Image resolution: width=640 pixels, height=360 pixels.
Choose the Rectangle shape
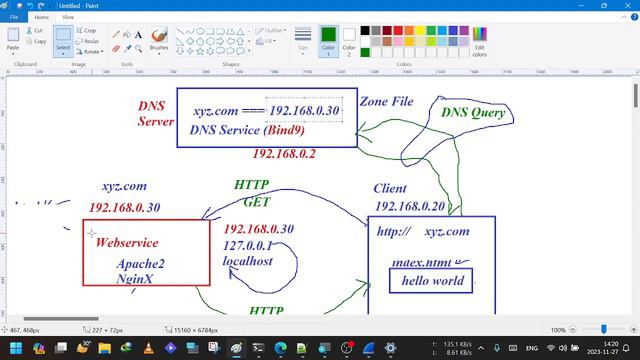[210, 31]
